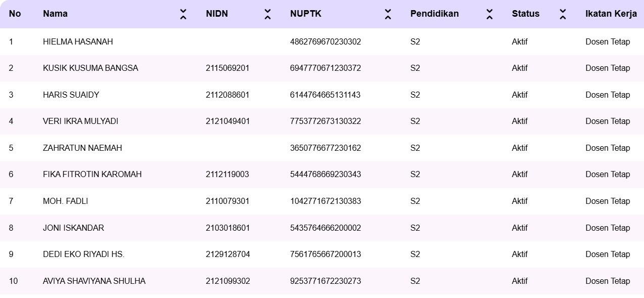This screenshot has height=298, width=644.
Task: Toggle NUPTK column sort direction
Action: pyautogui.click(x=388, y=14)
